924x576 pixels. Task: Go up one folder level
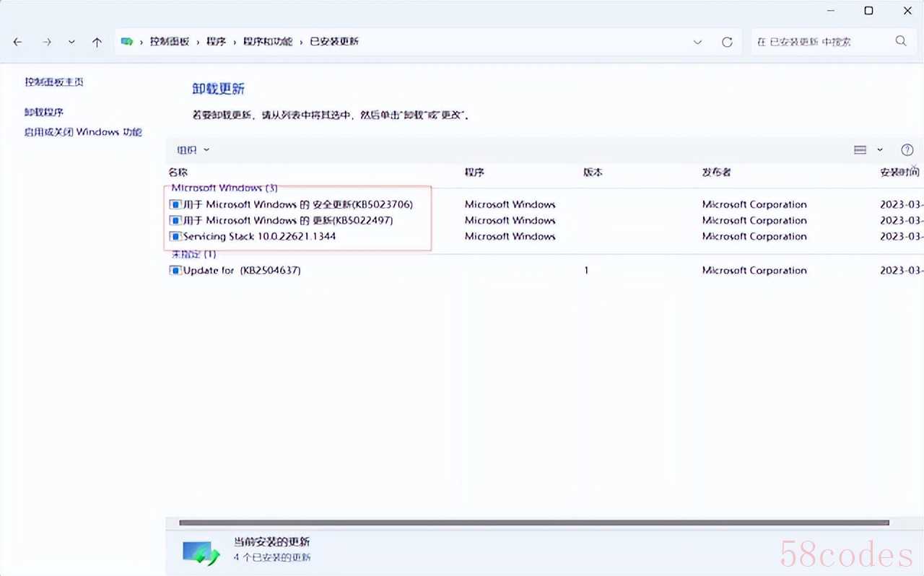(x=97, y=42)
